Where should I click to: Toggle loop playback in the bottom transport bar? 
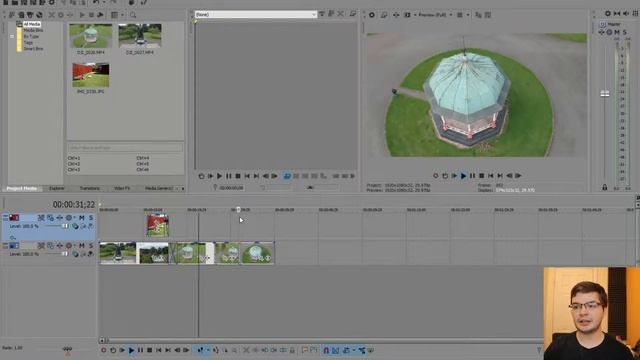pos(113,350)
